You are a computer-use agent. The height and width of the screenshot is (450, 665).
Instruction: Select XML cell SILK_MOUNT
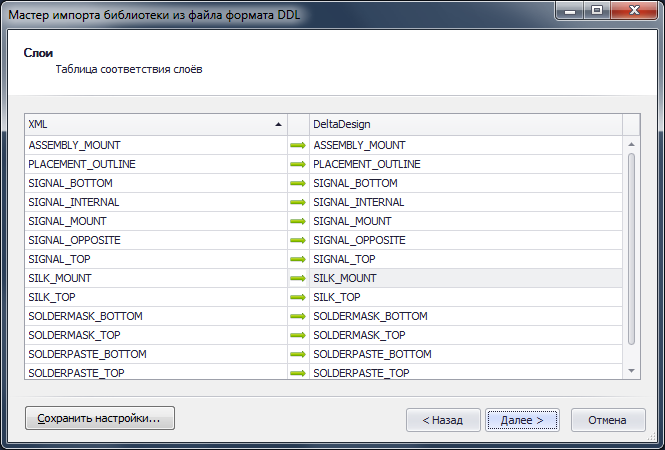tap(156, 278)
